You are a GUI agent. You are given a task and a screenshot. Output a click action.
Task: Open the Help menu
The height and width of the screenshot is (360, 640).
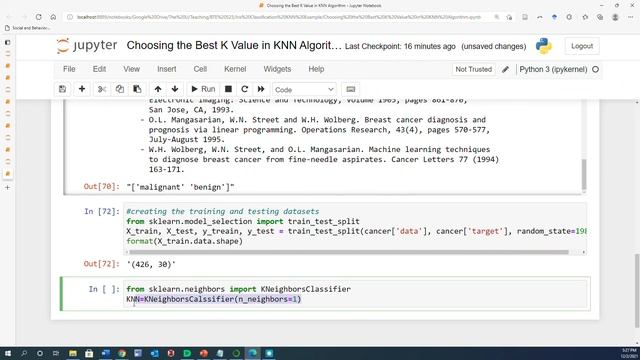click(316, 69)
